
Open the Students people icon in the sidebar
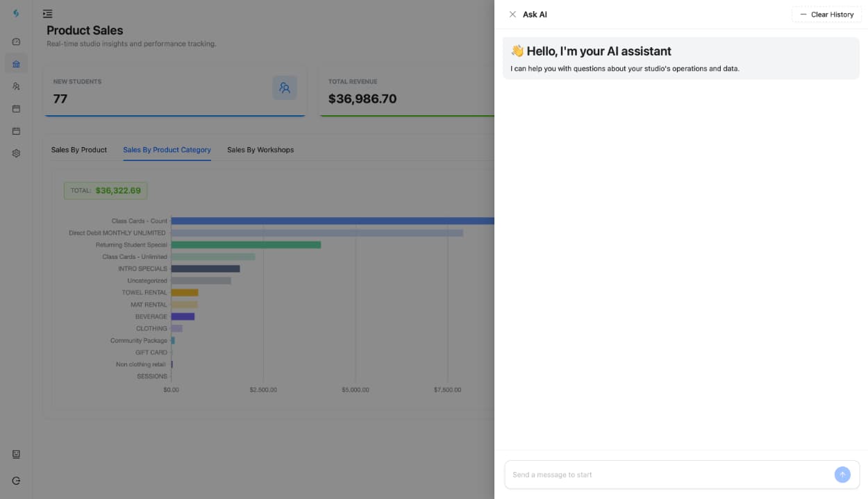(x=15, y=86)
